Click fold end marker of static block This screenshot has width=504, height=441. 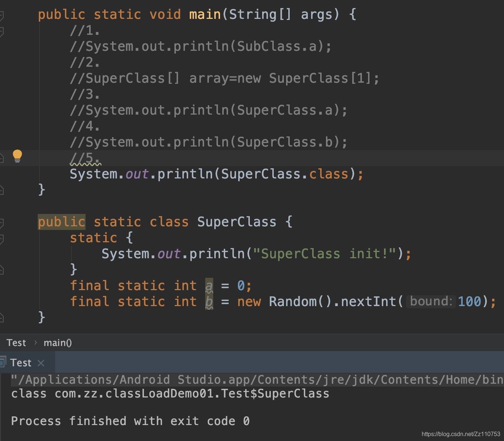pos(1,269)
